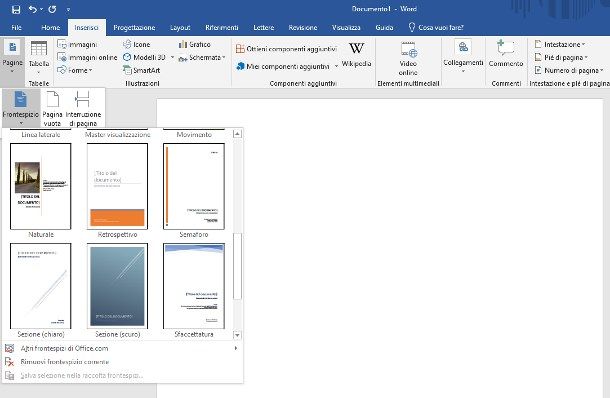Open the Customize Quick Access Toolbar arrow
The height and width of the screenshot is (398, 610).
68,10
